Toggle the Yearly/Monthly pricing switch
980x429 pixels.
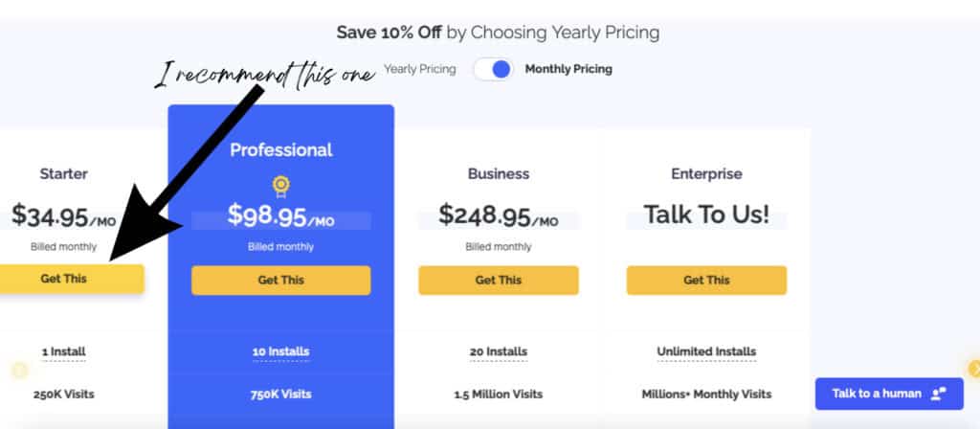[x=493, y=69]
